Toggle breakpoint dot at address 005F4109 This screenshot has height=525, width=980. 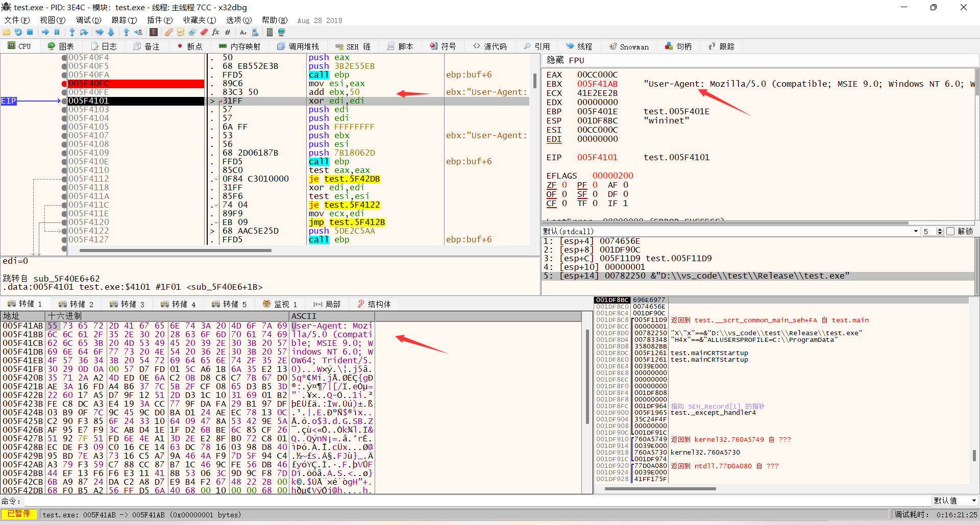click(x=64, y=153)
